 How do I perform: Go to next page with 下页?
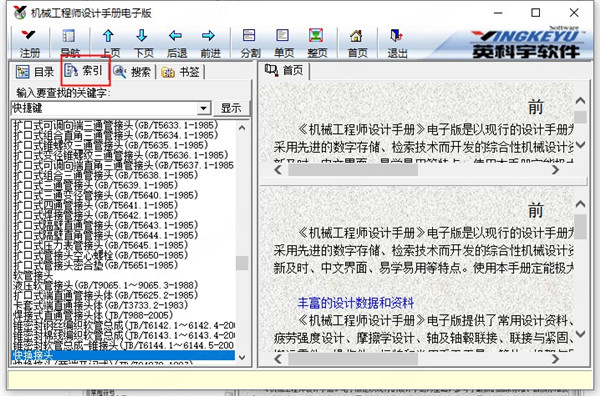[x=143, y=43]
